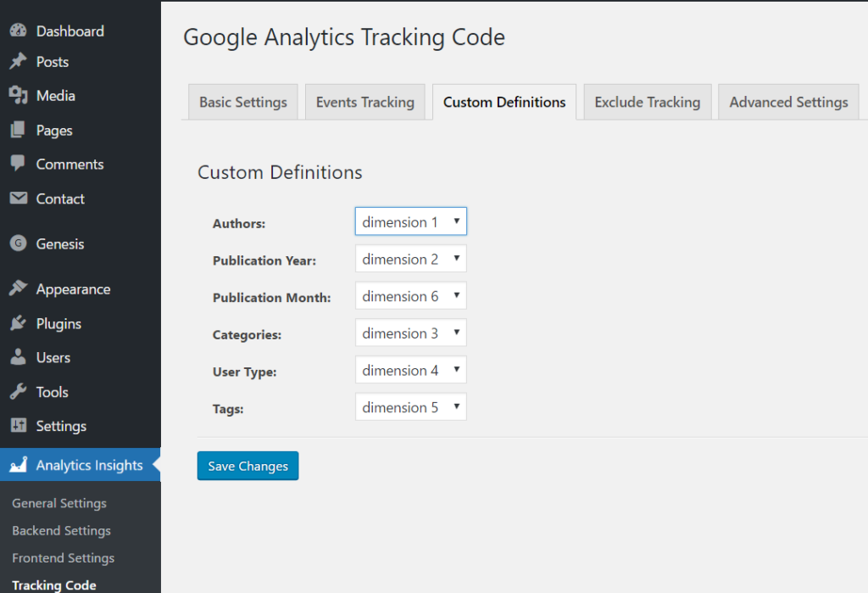868x593 pixels.
Task: Switch to the Basic Settings tab
Action: coord(243,102)
